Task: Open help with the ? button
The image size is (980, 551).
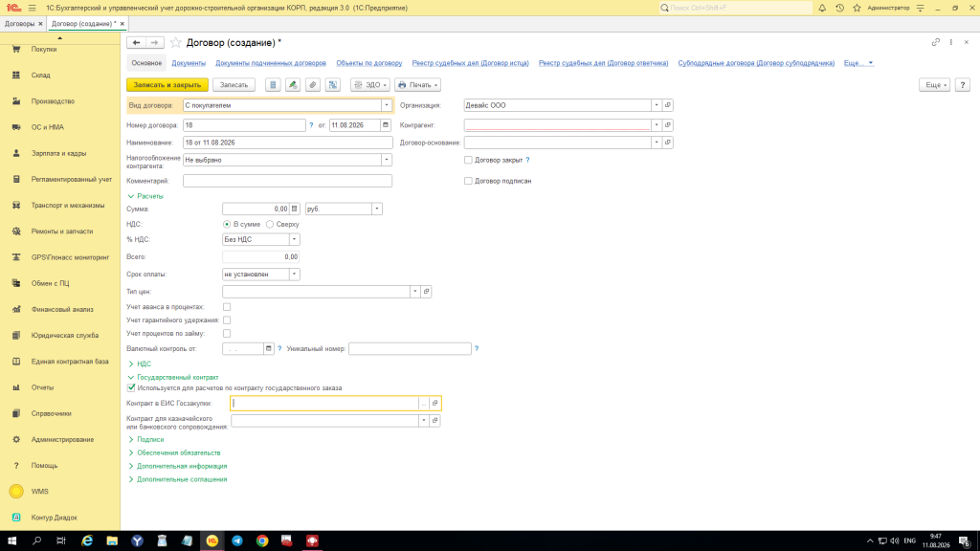Action: 963,85
